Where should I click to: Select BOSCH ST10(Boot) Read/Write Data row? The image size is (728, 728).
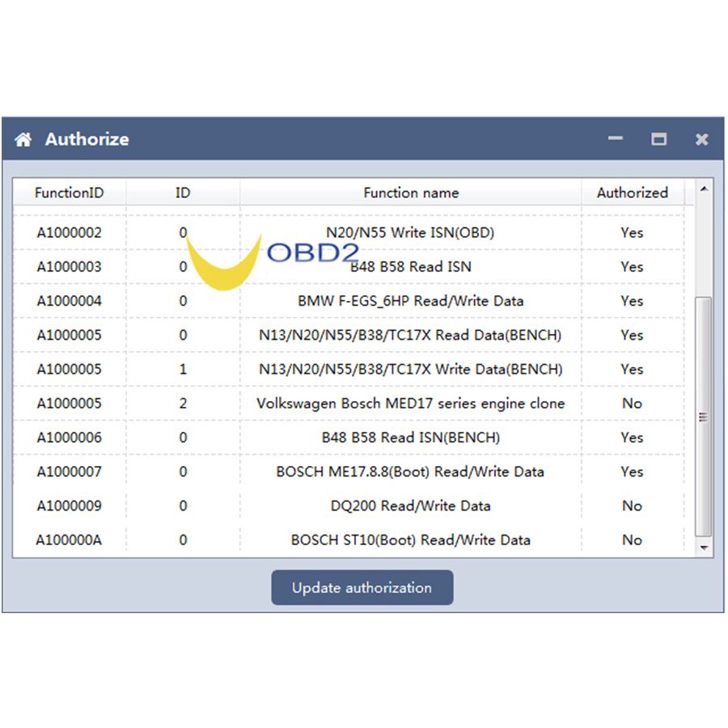tap(410, 540)
